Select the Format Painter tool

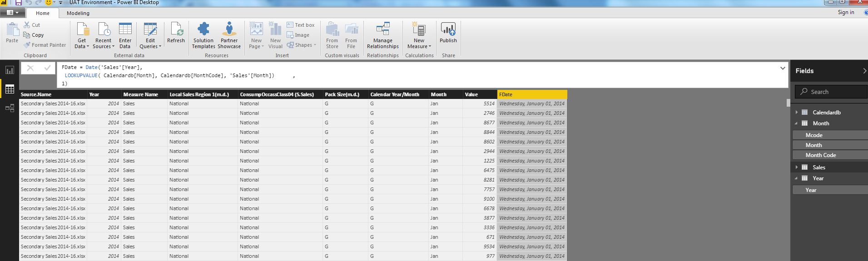[x=45, y=45]
